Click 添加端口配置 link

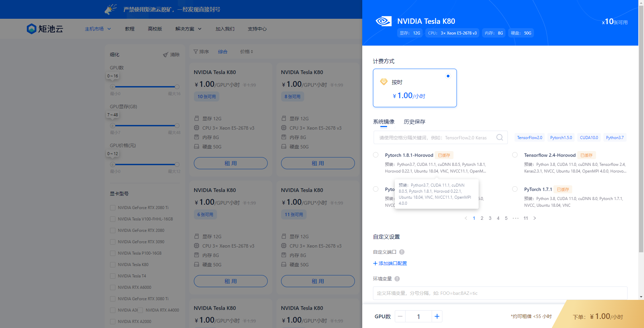click(x=390, y=263)
